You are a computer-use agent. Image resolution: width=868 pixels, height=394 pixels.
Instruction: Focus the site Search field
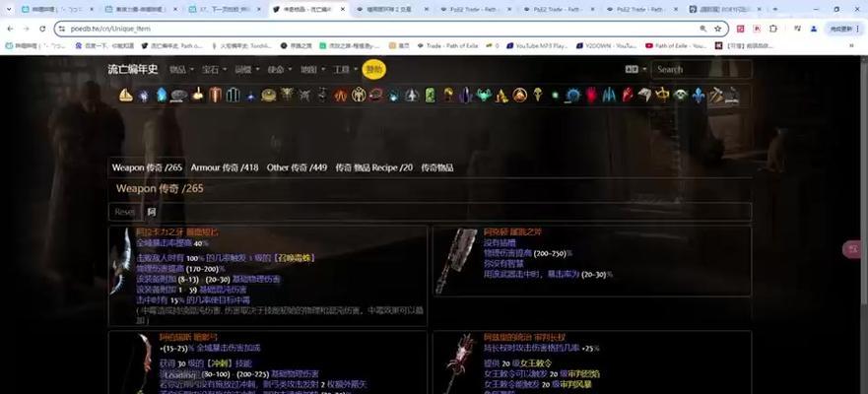pyautogui.click(x=701, y=69)
